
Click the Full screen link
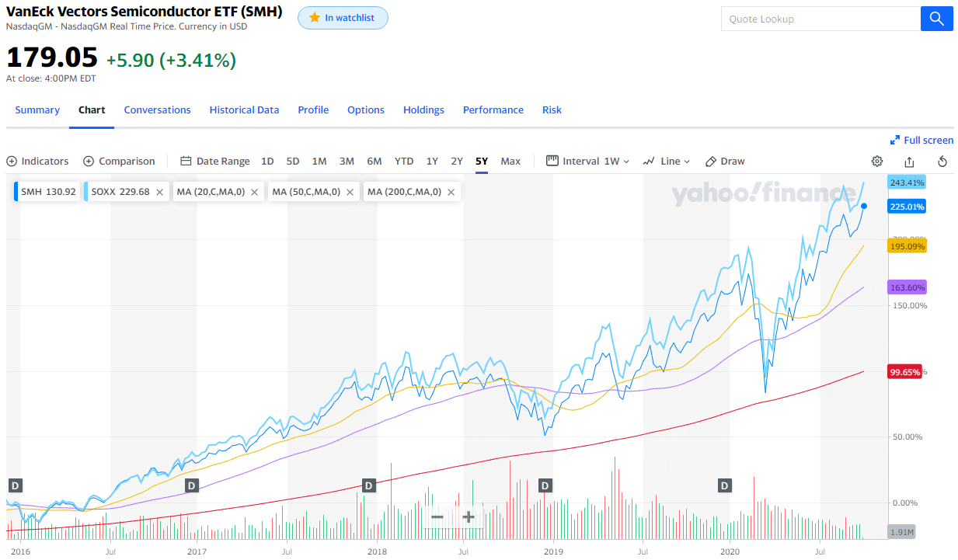[x=921, y=141]
